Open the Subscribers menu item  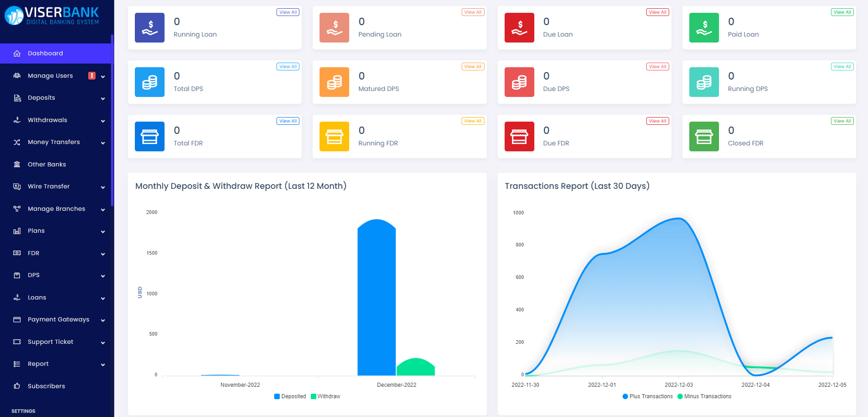click(46, 386)
